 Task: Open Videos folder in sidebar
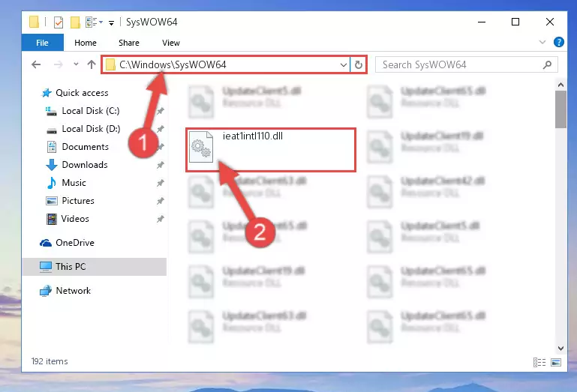click(x=75, y=219)
